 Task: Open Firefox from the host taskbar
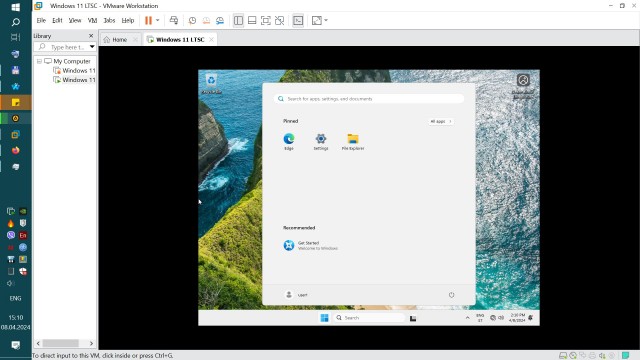[x=16, y=151]
